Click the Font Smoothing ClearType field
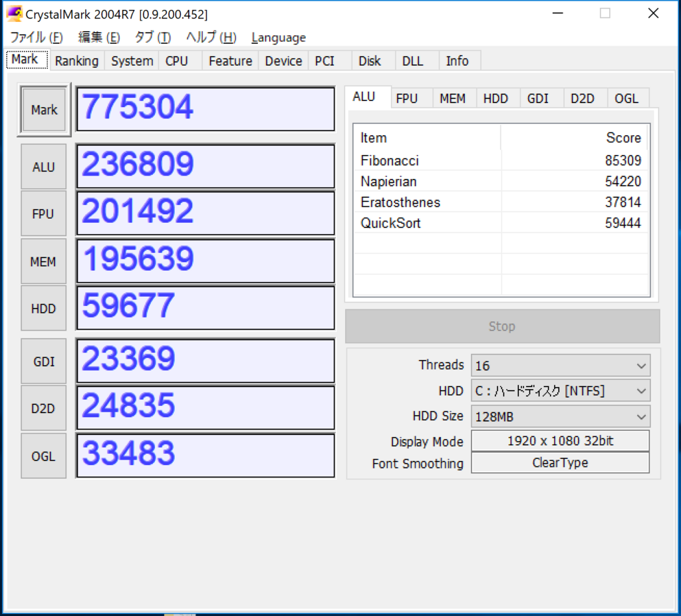Screen dimensions: 681x616 560,462
